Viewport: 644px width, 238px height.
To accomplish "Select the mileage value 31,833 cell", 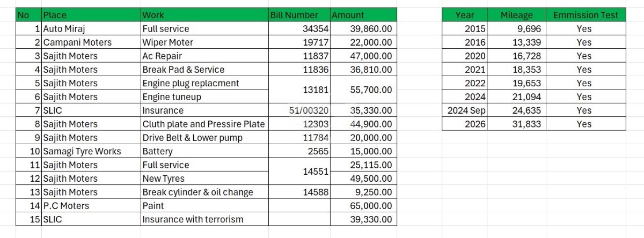I will (x=516, y=124).
